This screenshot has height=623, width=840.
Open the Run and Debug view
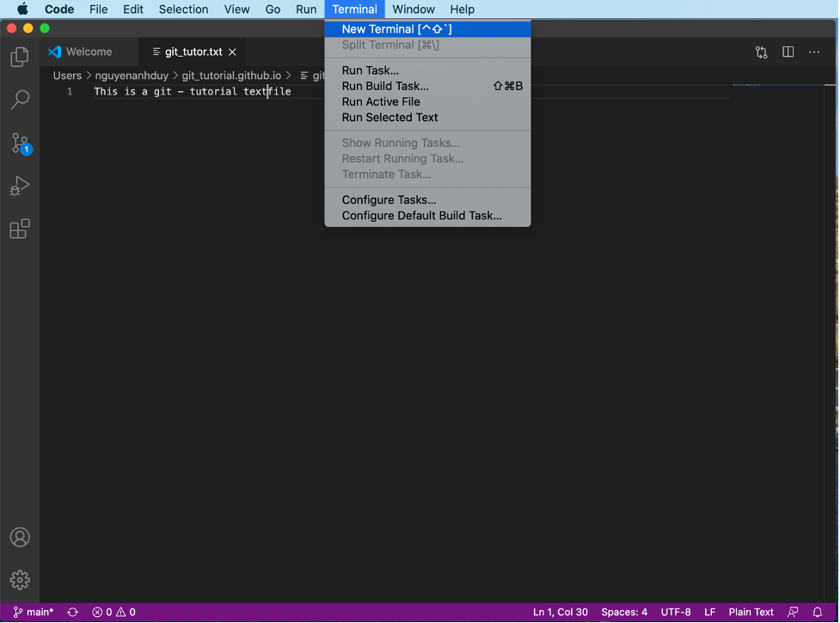coord(19,186)
